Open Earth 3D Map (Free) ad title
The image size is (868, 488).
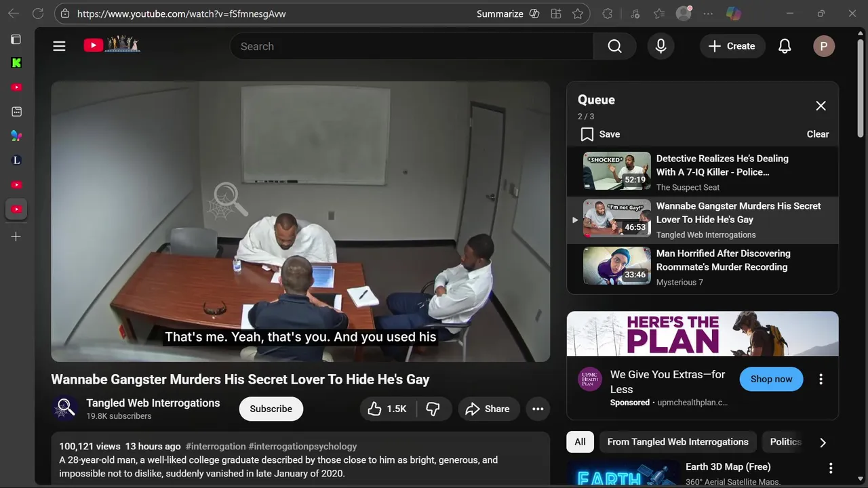tap(728, 466)
